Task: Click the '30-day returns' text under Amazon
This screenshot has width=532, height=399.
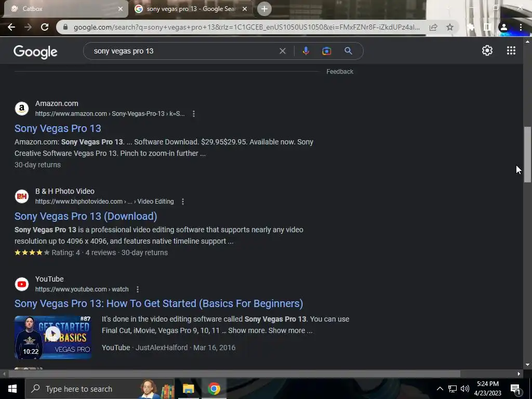Action: pos(37,165)
